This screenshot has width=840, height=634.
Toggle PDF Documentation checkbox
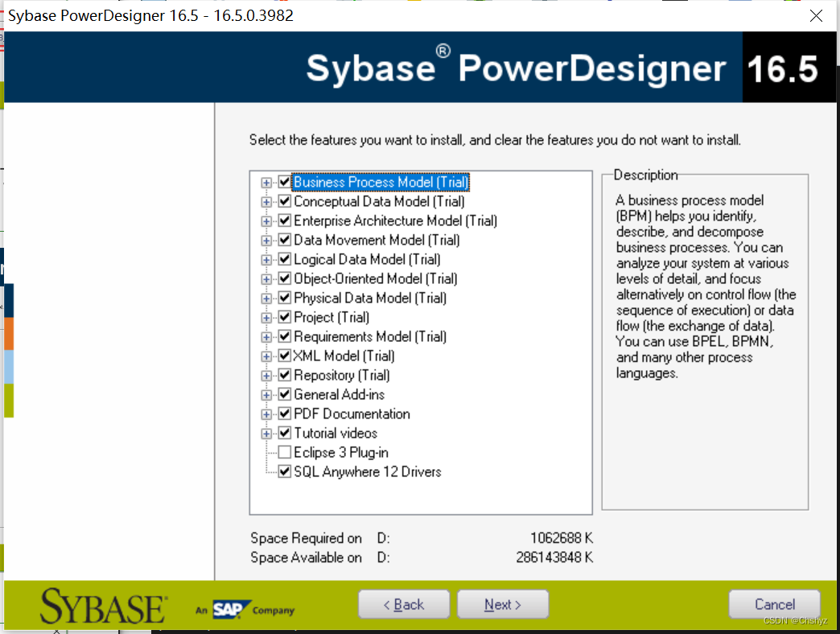285,414
